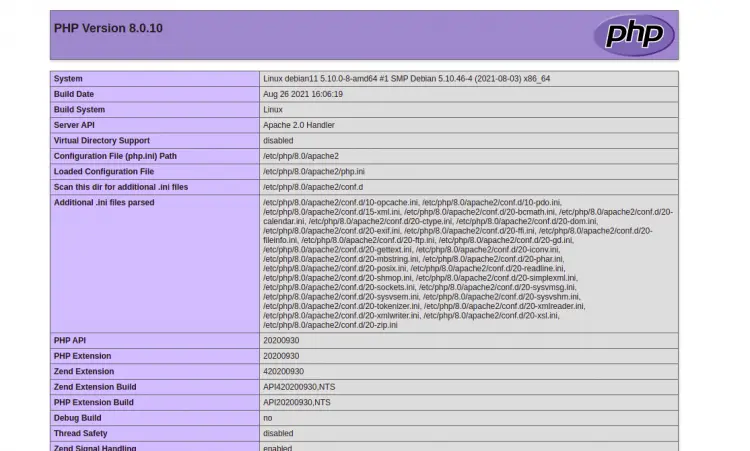This screenshot has width=750, height=451.
Task: Select the Thread Safety label cell
Action: coord(81,433)
